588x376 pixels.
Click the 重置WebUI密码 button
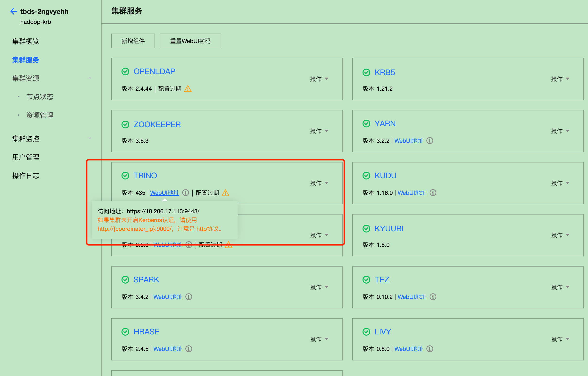point(190,41)
